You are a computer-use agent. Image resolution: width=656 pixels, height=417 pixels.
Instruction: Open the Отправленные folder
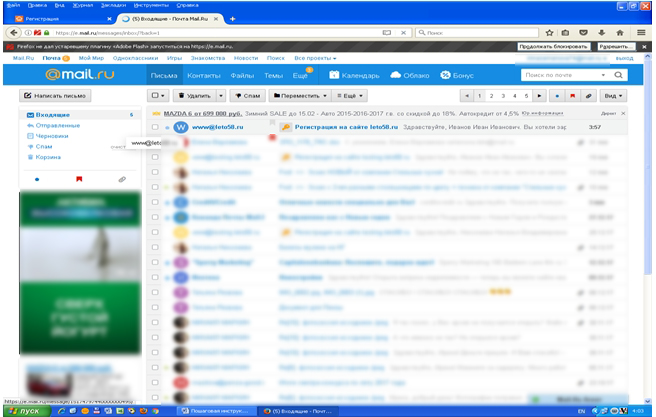point(54,125)
